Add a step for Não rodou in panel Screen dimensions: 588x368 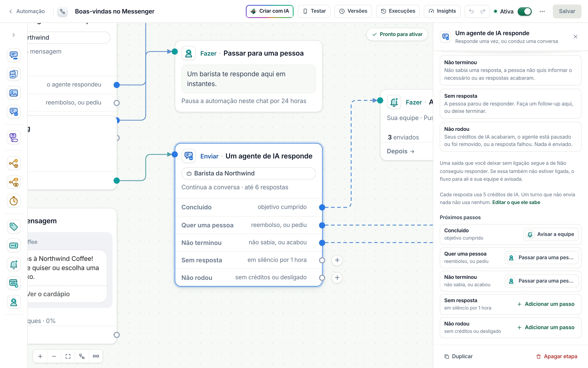coord(546,328)
